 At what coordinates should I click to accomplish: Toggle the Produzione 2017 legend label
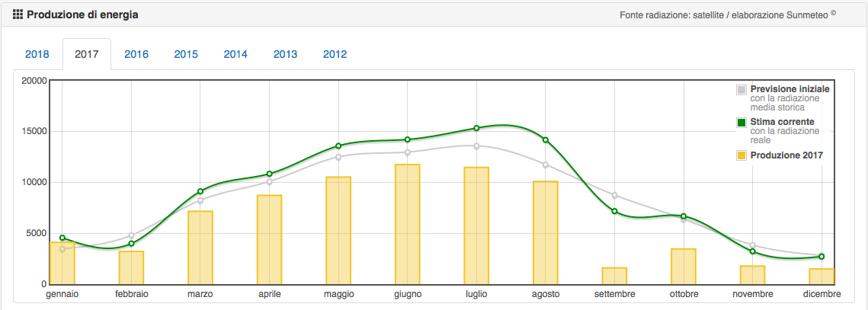(x=786, y=155)
